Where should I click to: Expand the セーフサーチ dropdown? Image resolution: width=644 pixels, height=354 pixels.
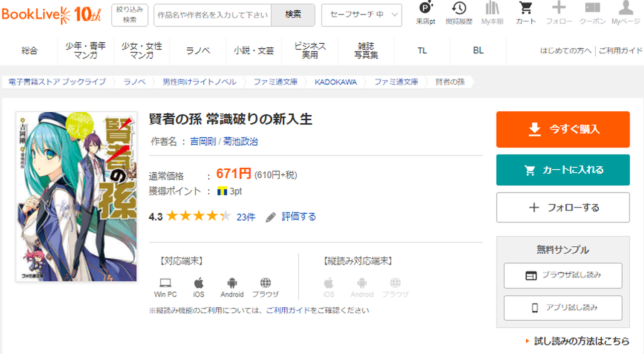pos(361,15)
